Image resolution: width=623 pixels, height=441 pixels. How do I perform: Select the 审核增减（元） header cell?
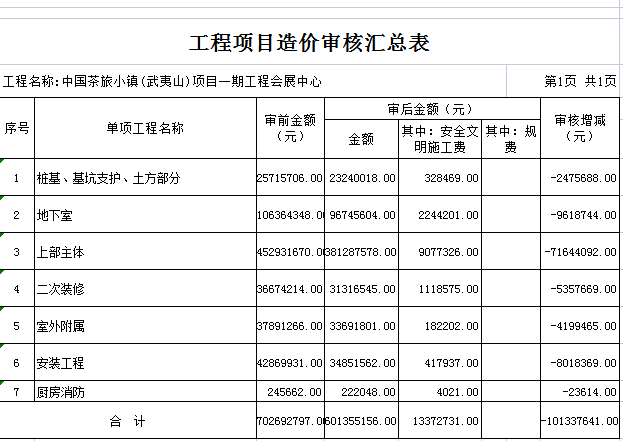[x=580, y=128]
